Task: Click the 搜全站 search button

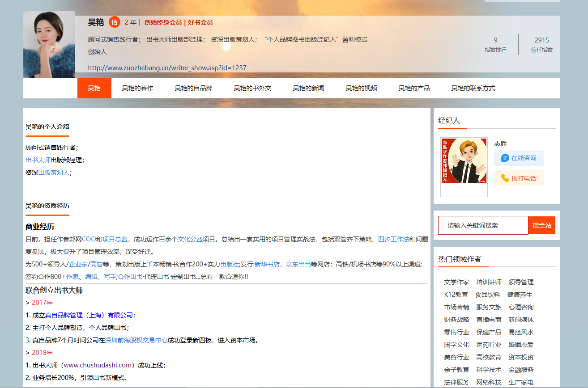Action: pyautogui.click(x=541, y=225)
